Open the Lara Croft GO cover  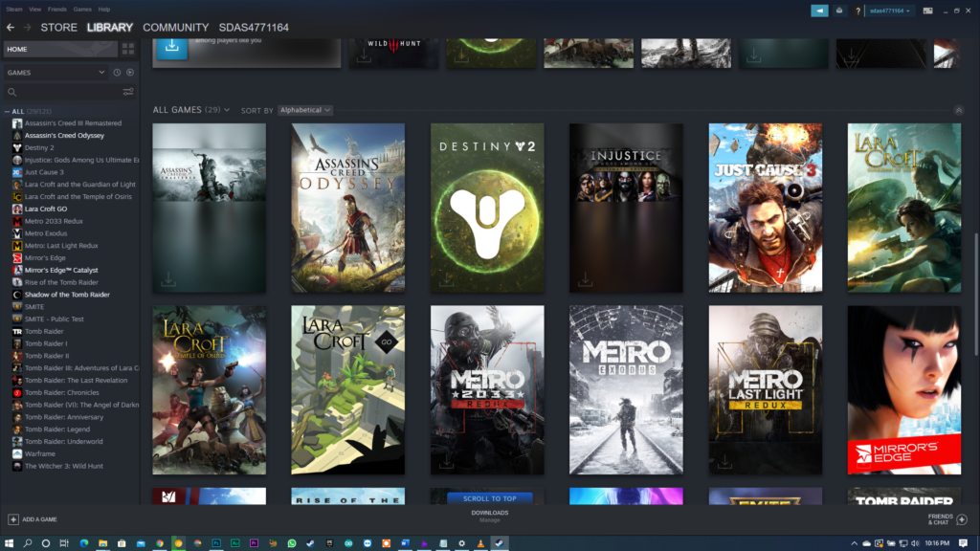(348, 390)
